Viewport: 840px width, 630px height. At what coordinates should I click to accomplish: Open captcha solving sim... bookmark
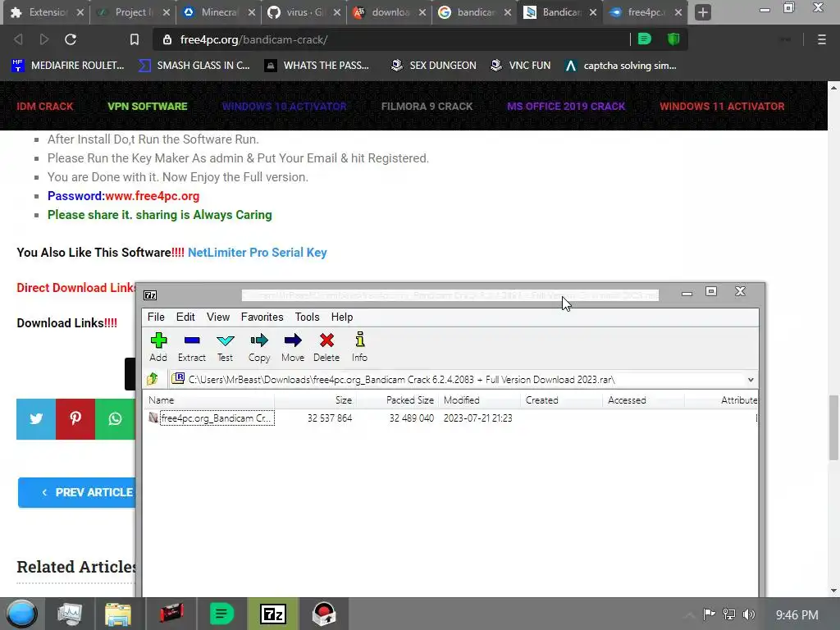point(621,66)
